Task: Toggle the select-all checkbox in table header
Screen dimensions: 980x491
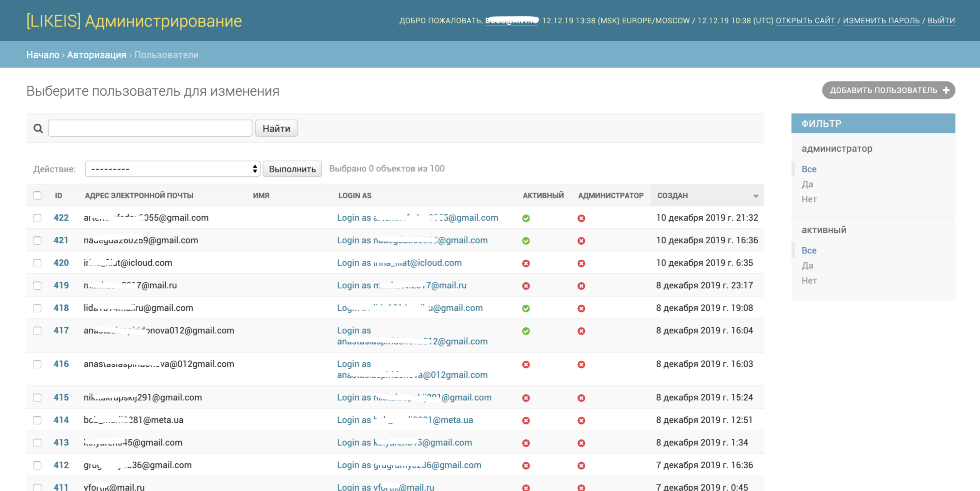Action: pyautogui.click(x=37, y=195)
